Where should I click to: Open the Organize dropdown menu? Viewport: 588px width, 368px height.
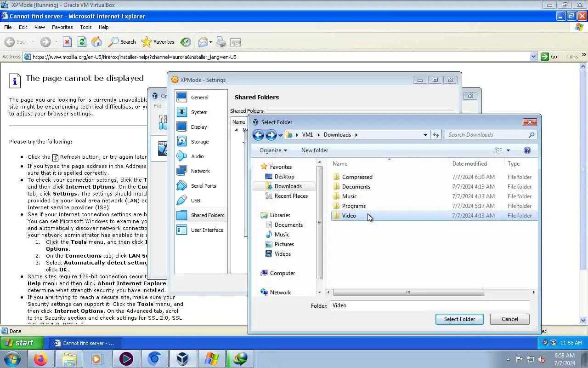point(273,150)
